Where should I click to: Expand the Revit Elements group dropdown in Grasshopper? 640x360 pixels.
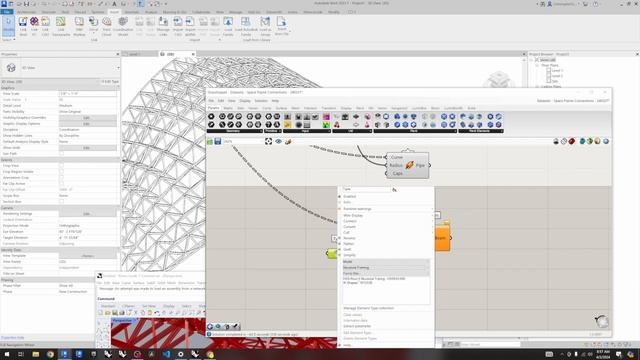(502, 131)
